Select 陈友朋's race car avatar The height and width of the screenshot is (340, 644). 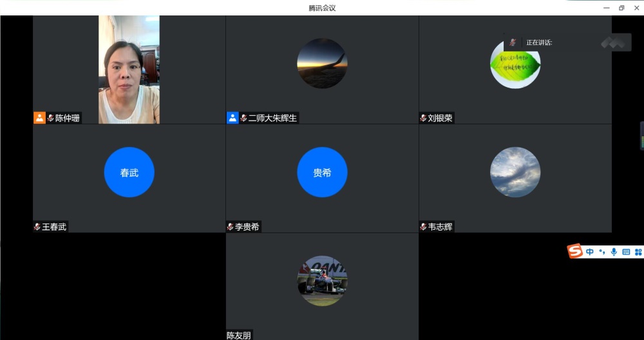point(322,281)
